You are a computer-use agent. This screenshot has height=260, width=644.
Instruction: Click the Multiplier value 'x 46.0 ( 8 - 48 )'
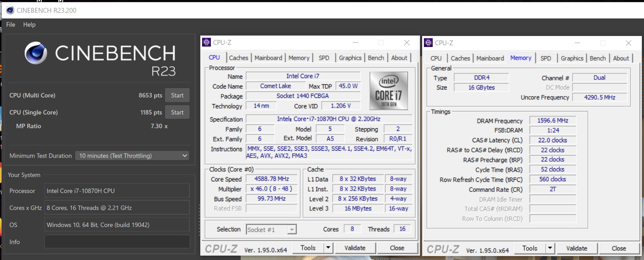point(271,189)
